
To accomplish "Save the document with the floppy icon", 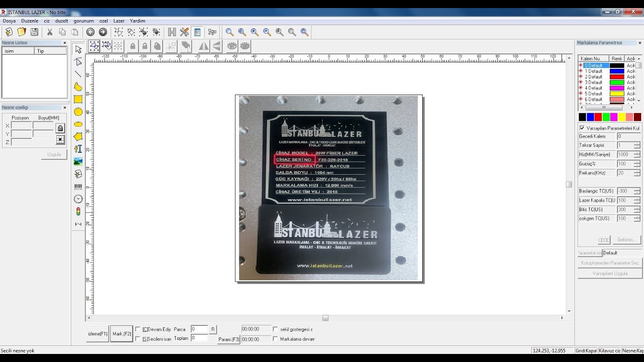I will (34, 32).
